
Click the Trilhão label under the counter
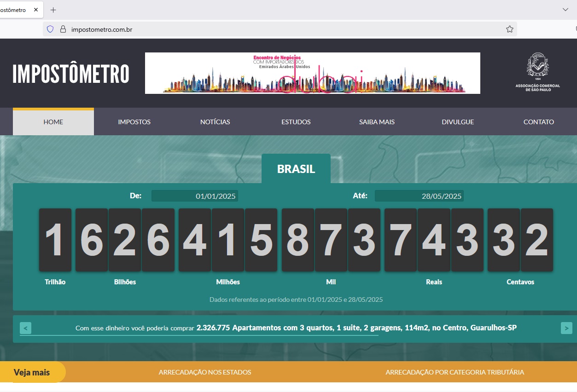[55, 282]
